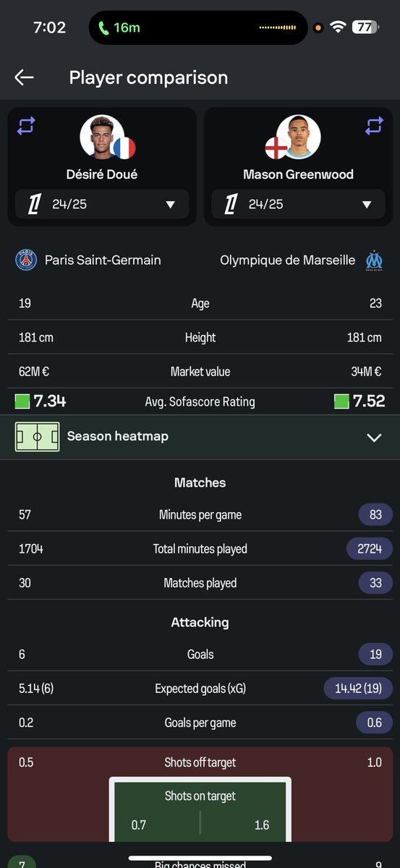Tap the Shots on target graphic
Viewport: 400px width, 868px height.
coord(200,810)
